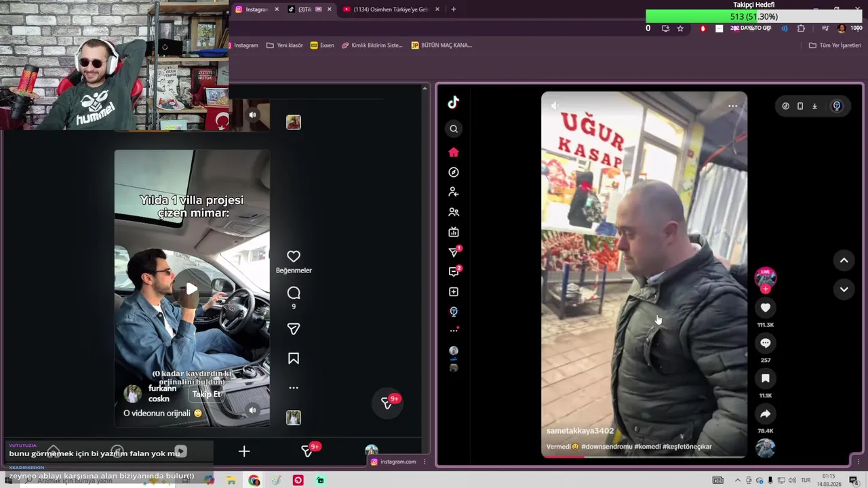Open TikTok video three-dots menu
Image resolution: width=868 pixels, height=488 pixels.
pos(732,106)
